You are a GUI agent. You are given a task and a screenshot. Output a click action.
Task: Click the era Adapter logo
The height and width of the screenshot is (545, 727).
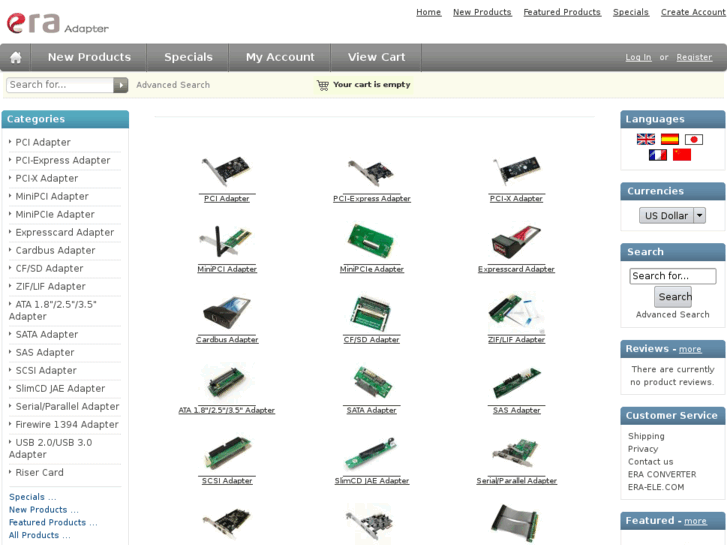coord(57,24)
